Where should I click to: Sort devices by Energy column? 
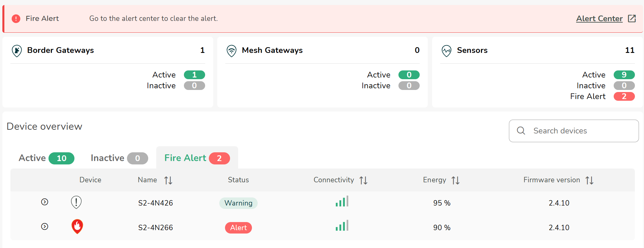coord(455,180)
